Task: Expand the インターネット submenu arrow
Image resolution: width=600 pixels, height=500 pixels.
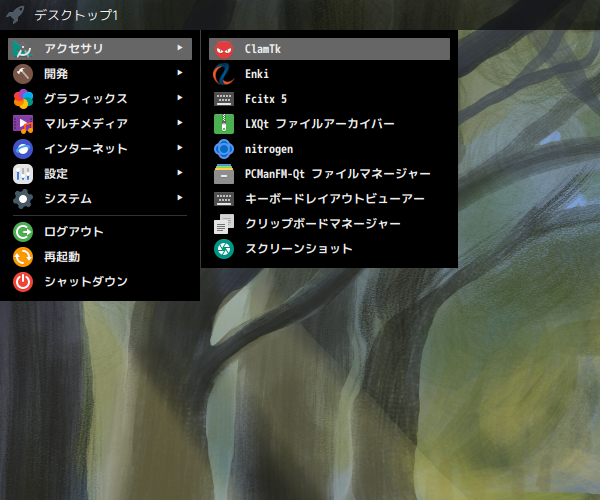Action: tap(180, 148)
